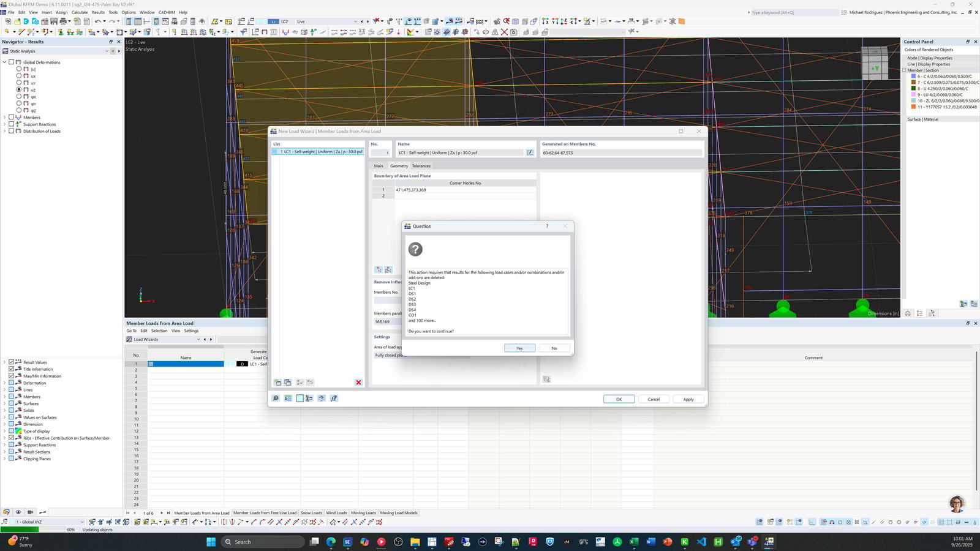Click the function fx icon in wizard footer
Viewport: 980px width, 551px height.
[334, 399]
